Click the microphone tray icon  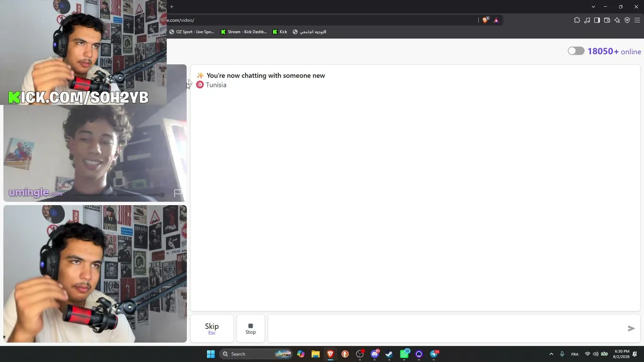562,354
